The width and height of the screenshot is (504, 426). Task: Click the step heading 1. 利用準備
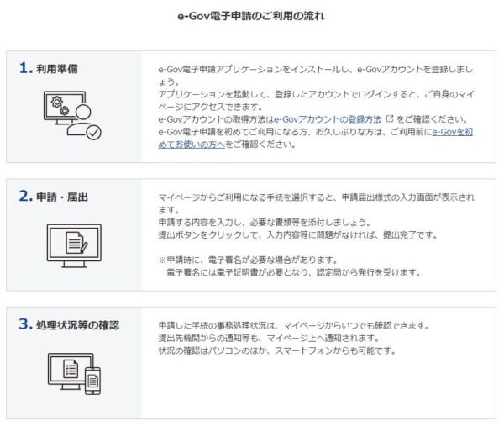click(x=49, y=68)
